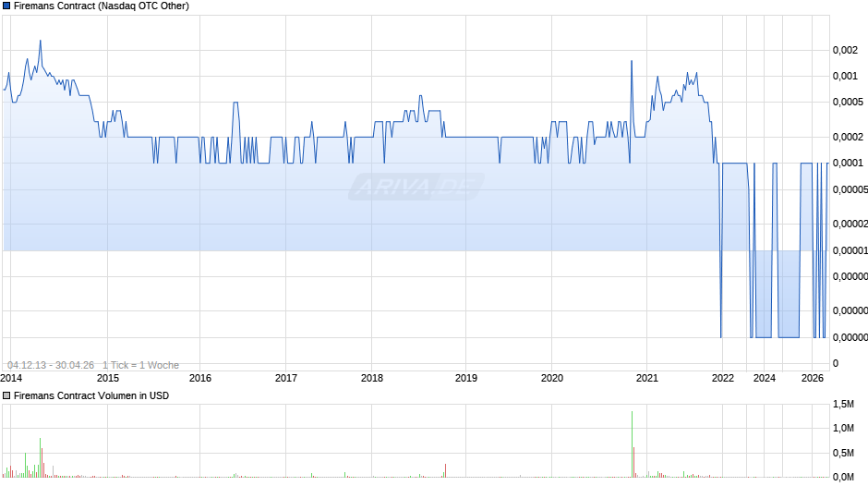Select the 2024 year label on the time axis

point(765,378)
